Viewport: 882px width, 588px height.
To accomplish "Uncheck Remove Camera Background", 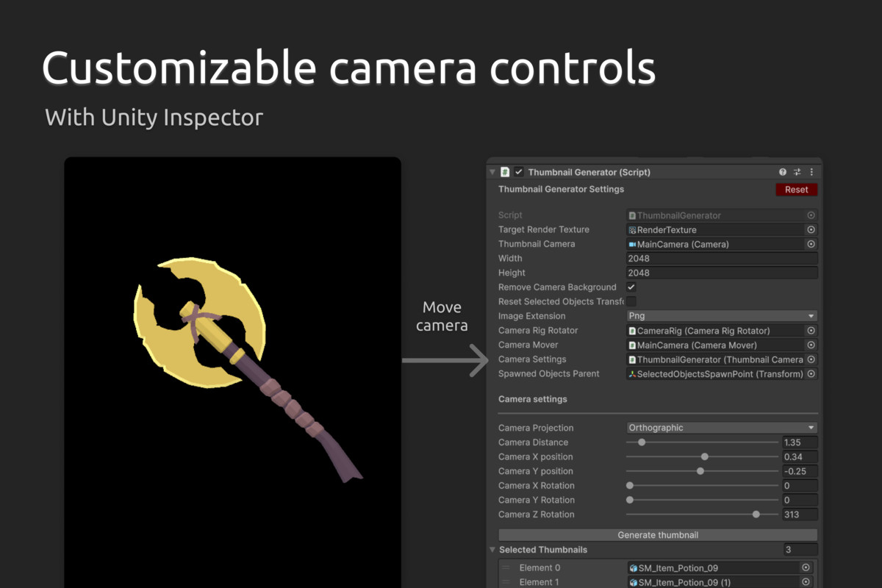I will tap(631, 287).
